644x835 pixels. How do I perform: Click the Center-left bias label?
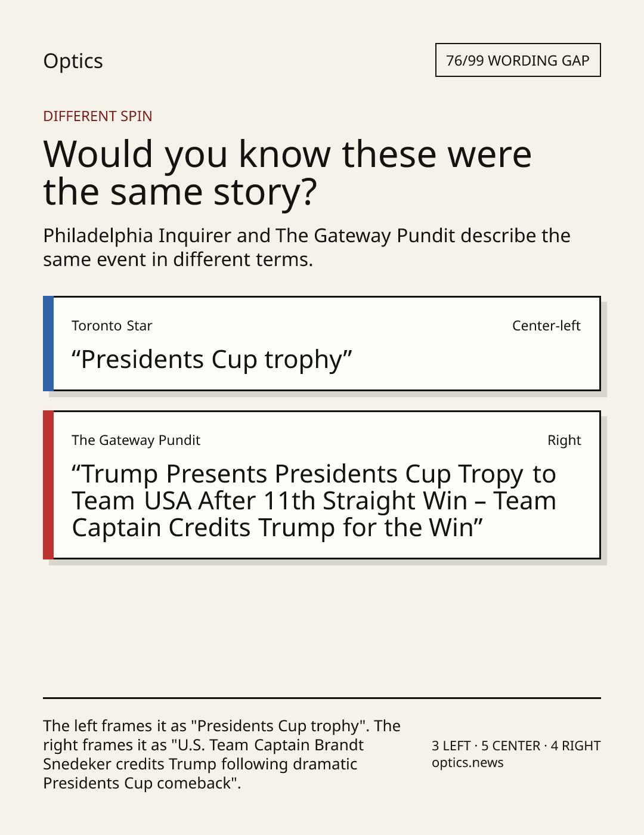[546, 326]
